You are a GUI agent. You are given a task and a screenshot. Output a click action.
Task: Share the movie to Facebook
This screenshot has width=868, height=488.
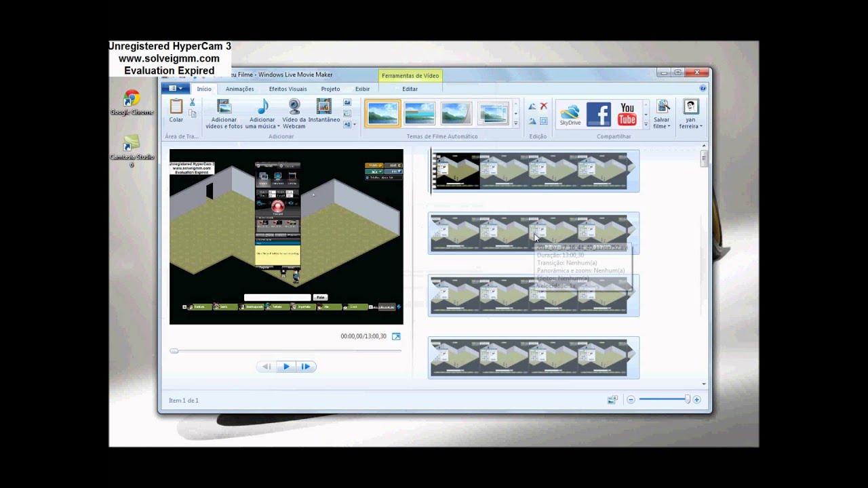click(x=599, y=115)
